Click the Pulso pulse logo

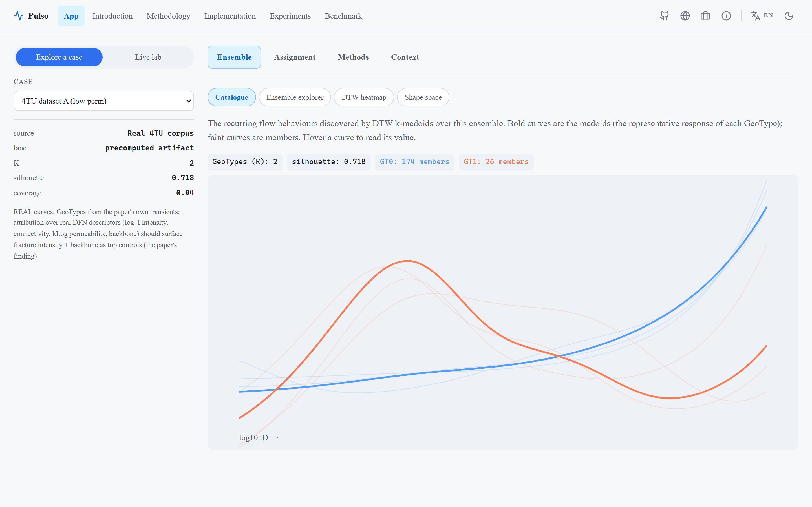(31, 16)
